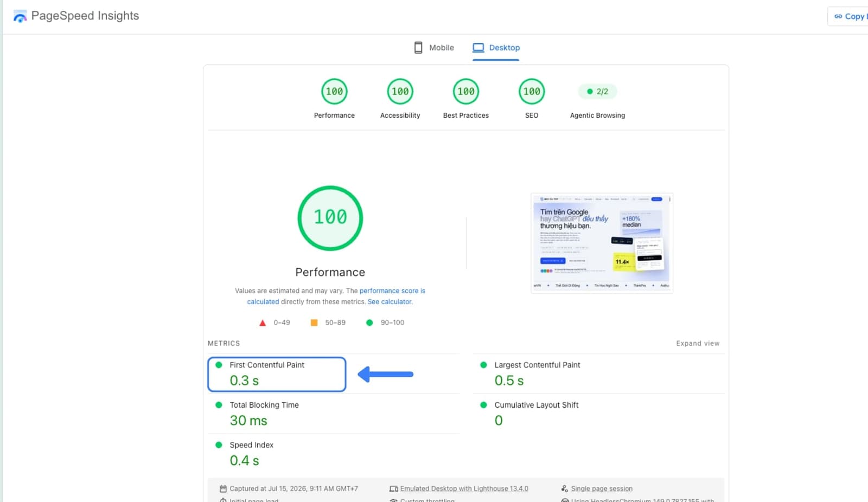Viewport: 868px width, 502px height.
Task: Switch to the Mobile tab
Action: pos(434,48)
